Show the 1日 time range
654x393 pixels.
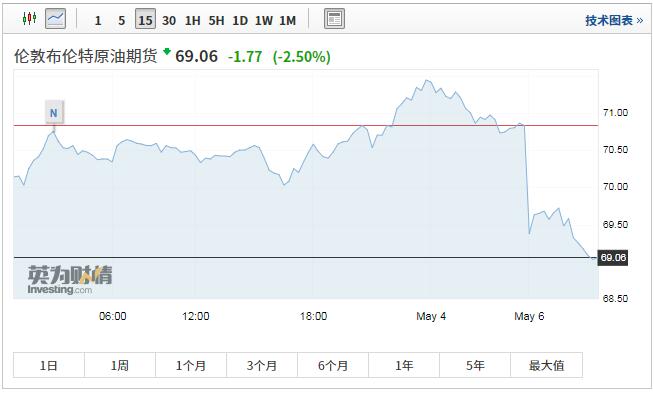[x=49, y=365]
